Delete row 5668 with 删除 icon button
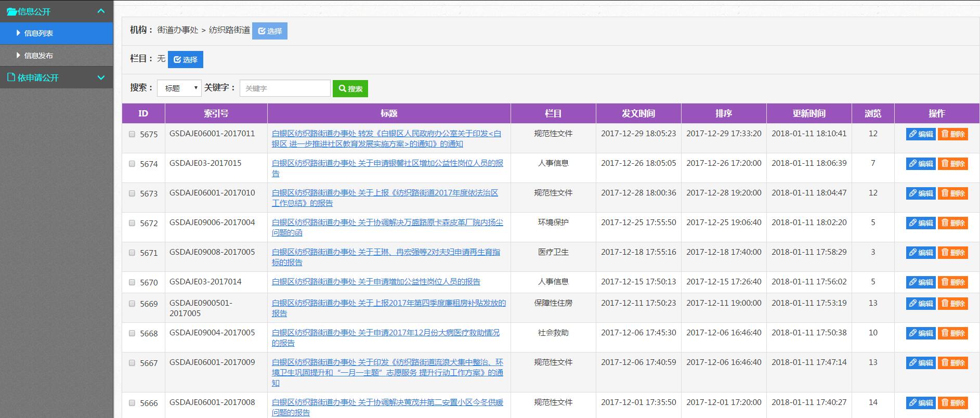980x418 pixels. click(953, 333)
